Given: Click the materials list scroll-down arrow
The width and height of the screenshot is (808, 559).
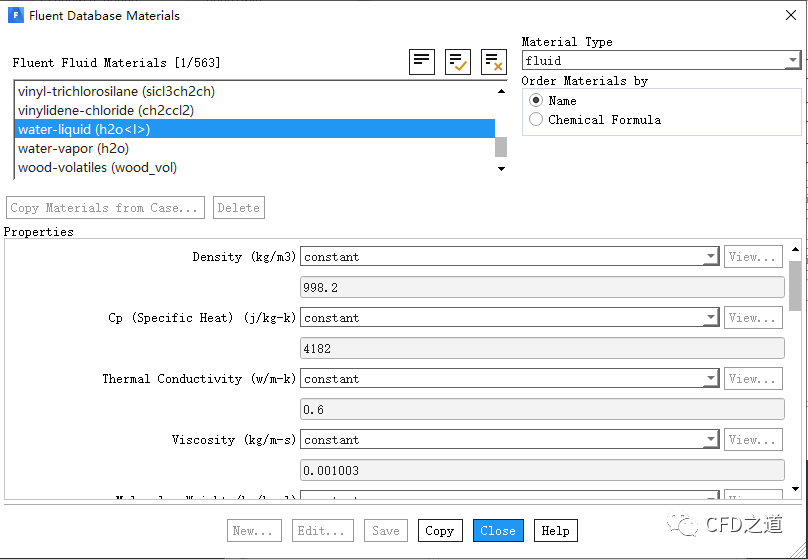Looking at the screenshot, I should click(501, 169).
